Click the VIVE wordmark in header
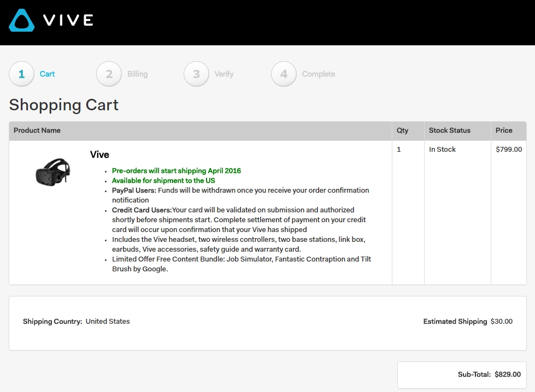 point(68,20)
